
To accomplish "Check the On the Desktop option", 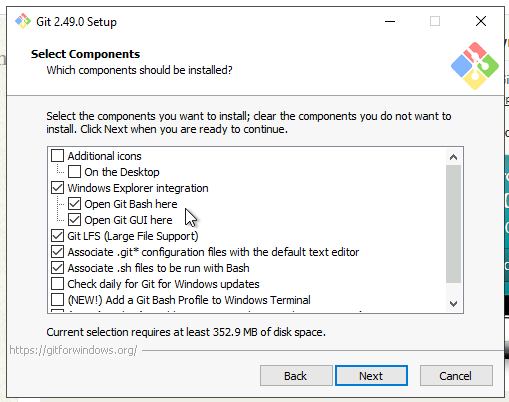I will (x=74, y=172).
